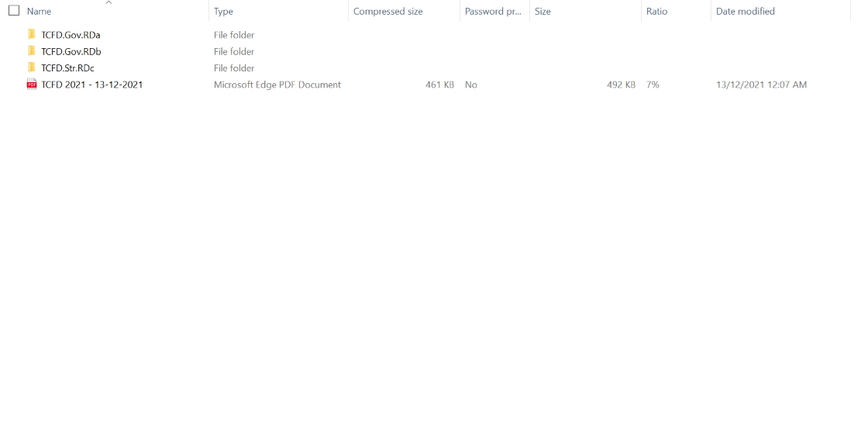Click File folder type in TCFD.Gov.RDa row

(x=234, y=35)
